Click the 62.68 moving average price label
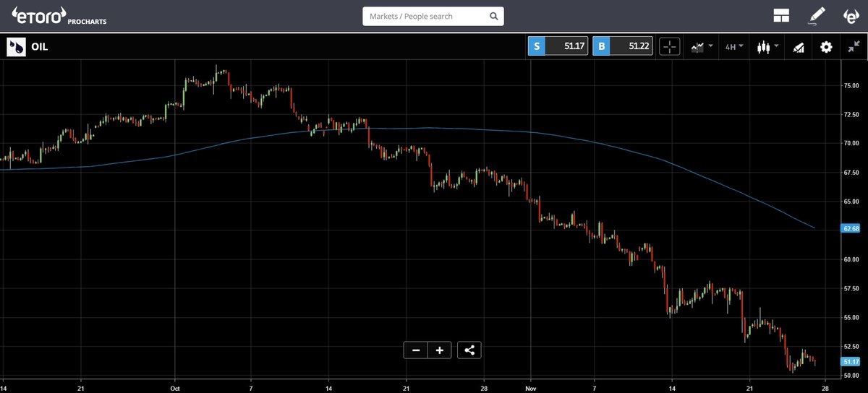868x393 pixels. [x=851, y=228]
